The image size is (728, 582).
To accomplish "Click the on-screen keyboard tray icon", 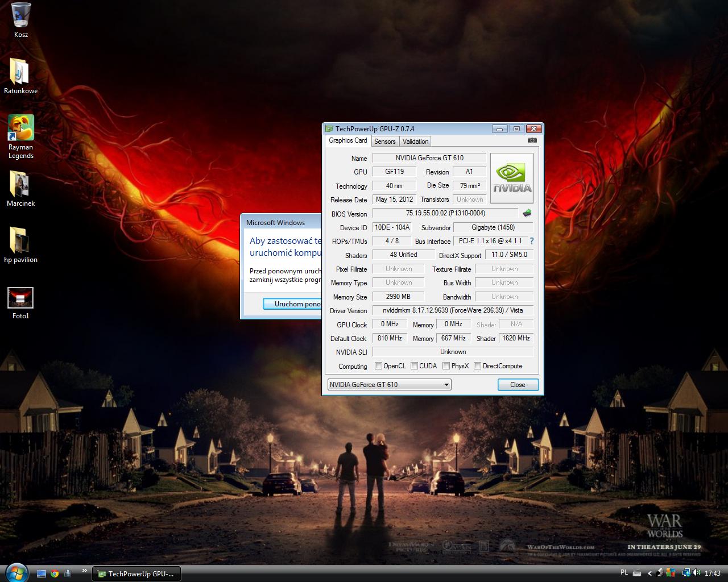I will tap(637, 573).
